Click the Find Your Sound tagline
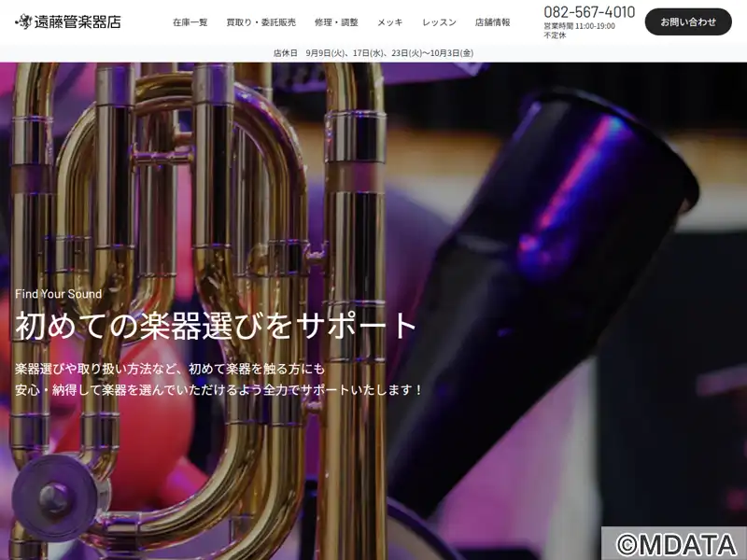Image resolution: width=747 pixels, height=560 pixels. coord(59,294)
